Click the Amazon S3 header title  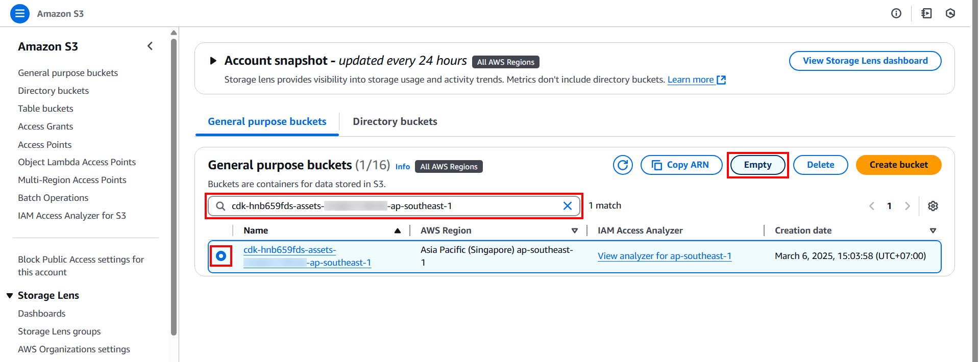[60, 14]
